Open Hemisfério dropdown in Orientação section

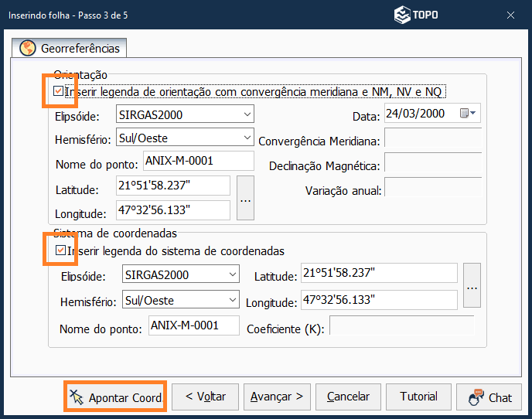(247, 138)
